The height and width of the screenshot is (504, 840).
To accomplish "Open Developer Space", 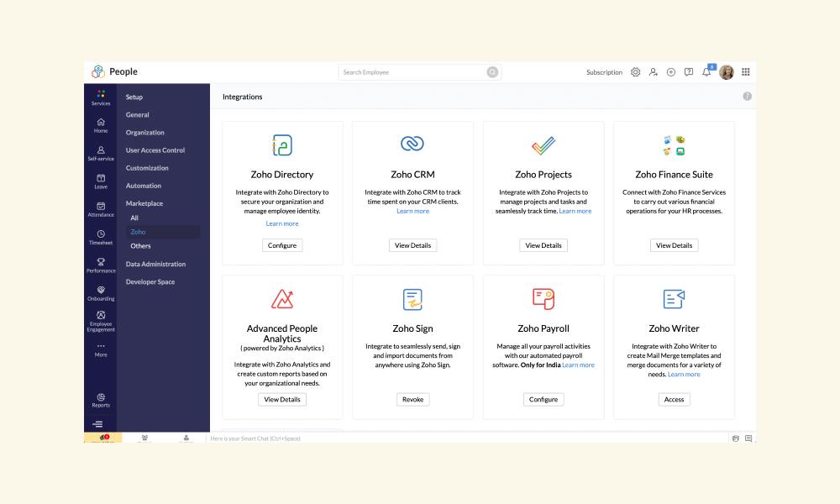I will pyautogui.click(x=150, y=281).
